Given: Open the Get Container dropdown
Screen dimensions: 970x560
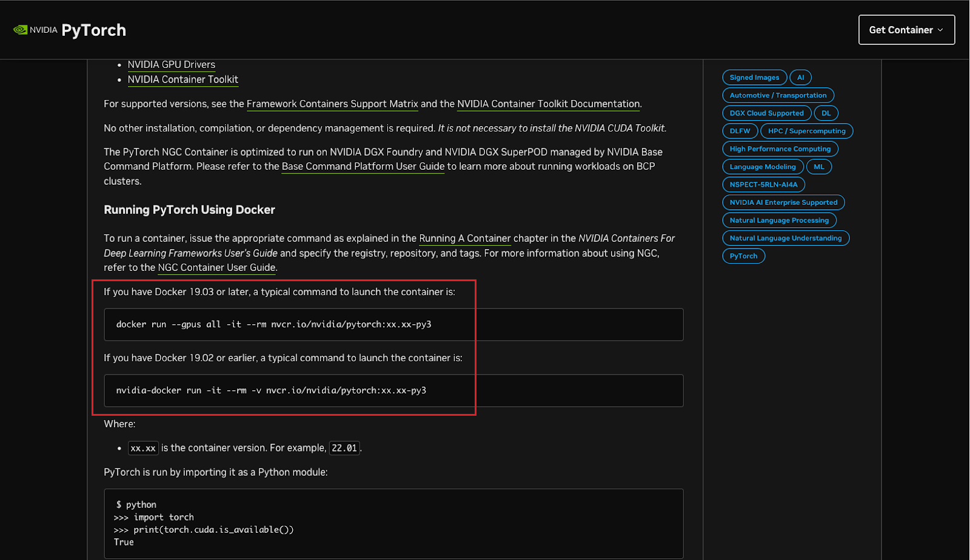Looking at the screenshot, I should coord(906,30).
